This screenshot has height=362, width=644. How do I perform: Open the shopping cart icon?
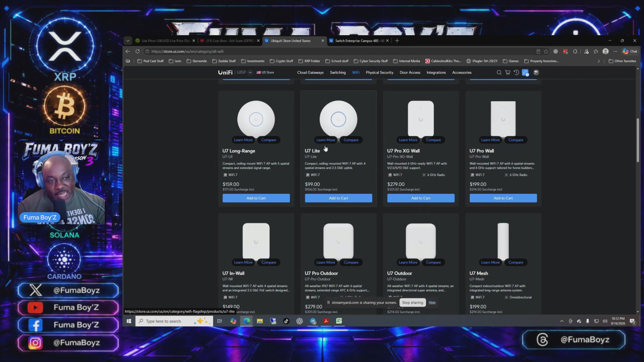pyautogui.click(x=507, y=72)
